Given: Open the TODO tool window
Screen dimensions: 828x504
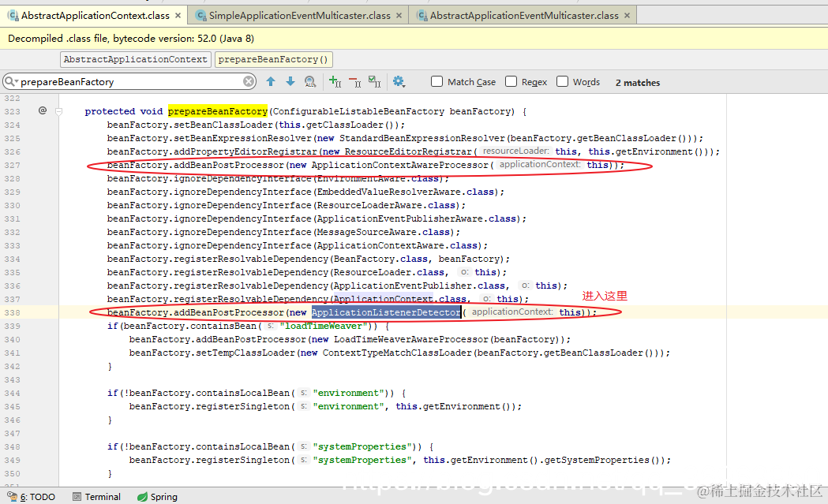Looking at the screenshot, I should (x=31, y=497).
